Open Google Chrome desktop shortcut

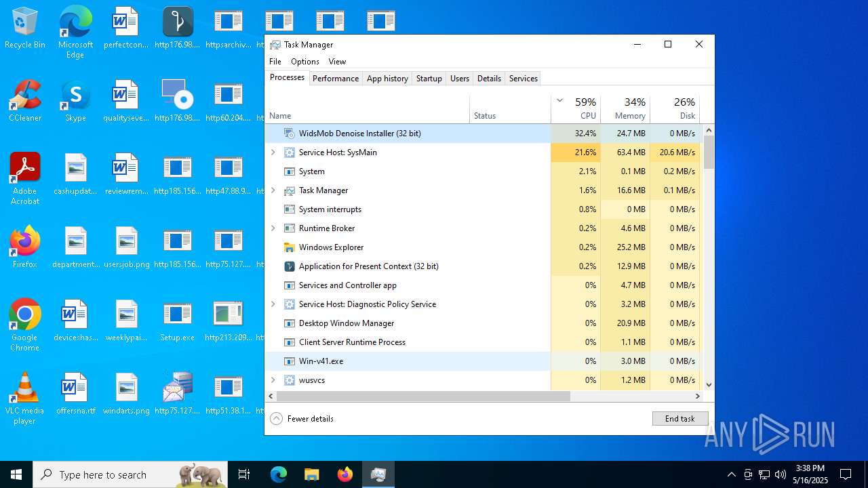(x=25, y=325)
